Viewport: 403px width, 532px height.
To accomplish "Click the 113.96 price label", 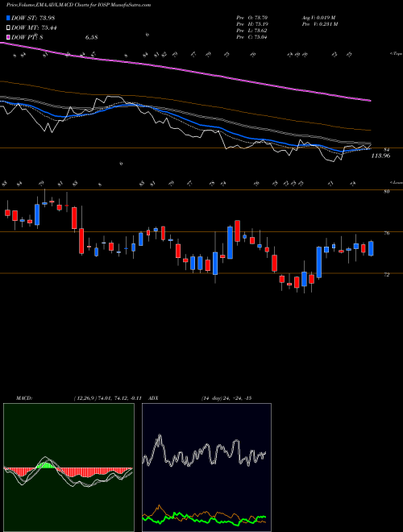I will tap(380, 156).
